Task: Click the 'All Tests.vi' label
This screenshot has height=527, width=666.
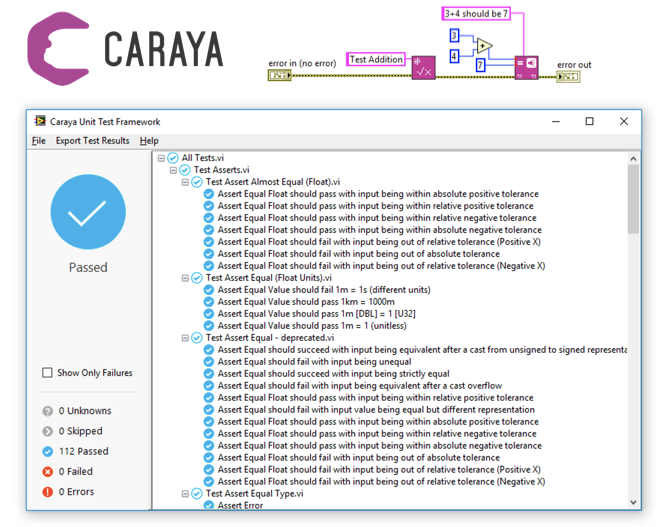Action: coord(203,158)
